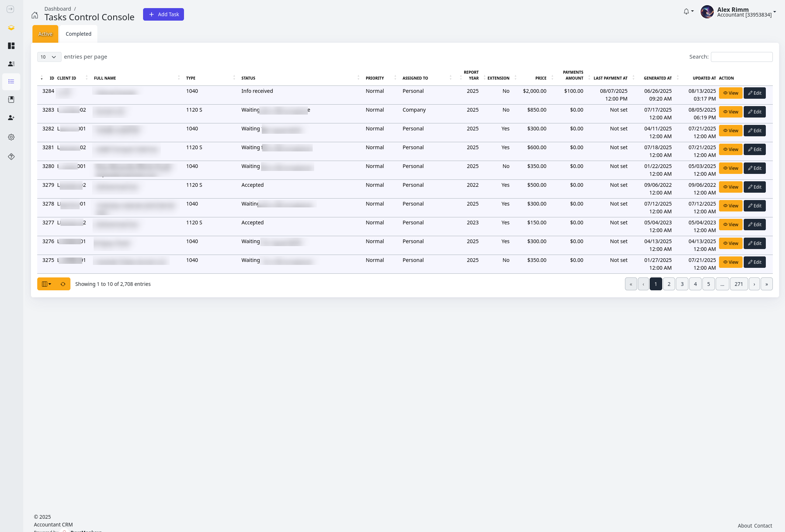Open the column visibility dropdown
The height and width of the screenshot is (532, 785).
click(x=46, y=284)
